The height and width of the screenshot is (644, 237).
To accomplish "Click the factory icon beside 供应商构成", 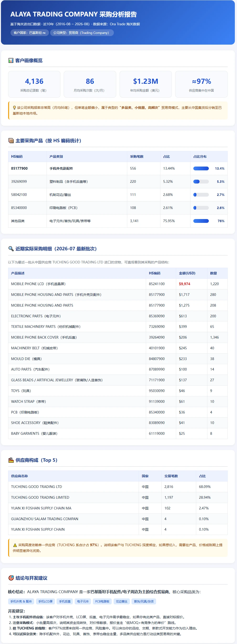I will point(11,460).
